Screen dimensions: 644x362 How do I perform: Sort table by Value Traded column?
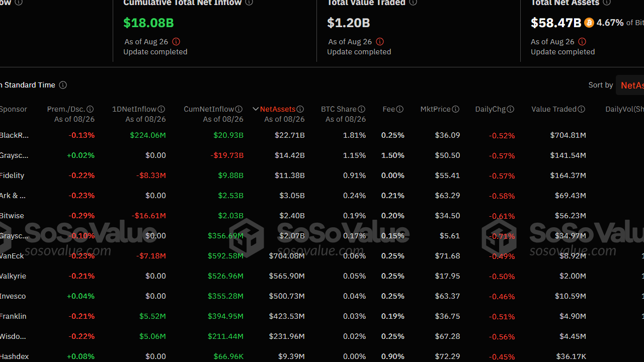(554, 109)
